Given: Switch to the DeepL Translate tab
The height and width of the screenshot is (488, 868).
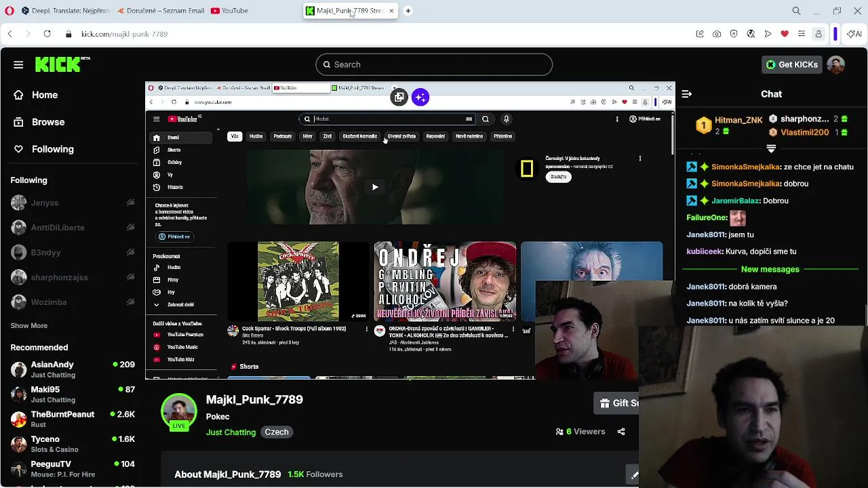Looking at the screenshot, I should click(x=65, y=11).
